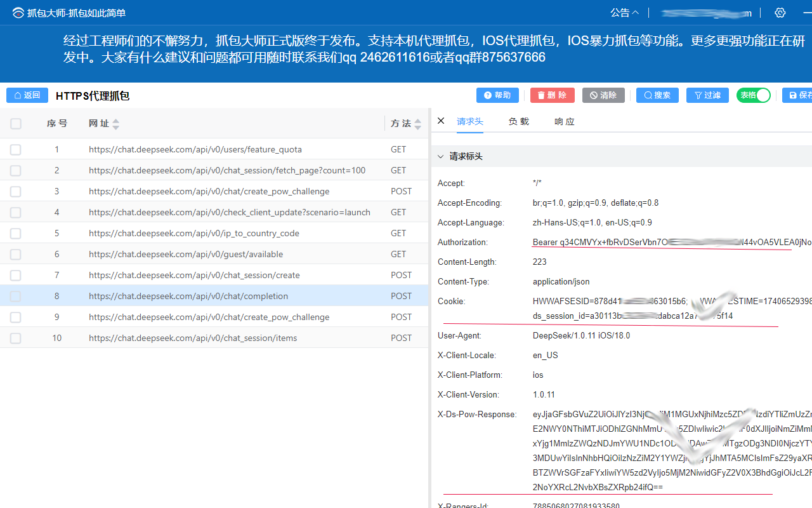Switch to the 负载 payload tab
This screenshot has height=508, width=812.
[519, 121]
